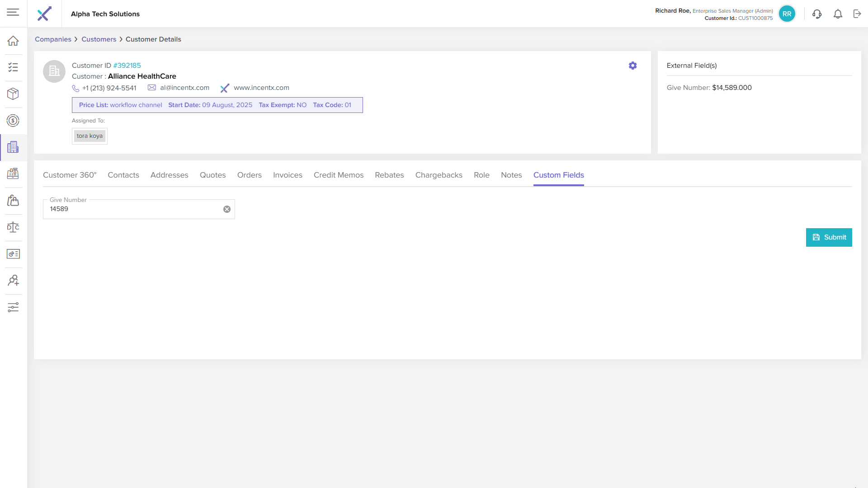Open the notifications bell
The height and width of the screenshot is (488, 868).
838,14
